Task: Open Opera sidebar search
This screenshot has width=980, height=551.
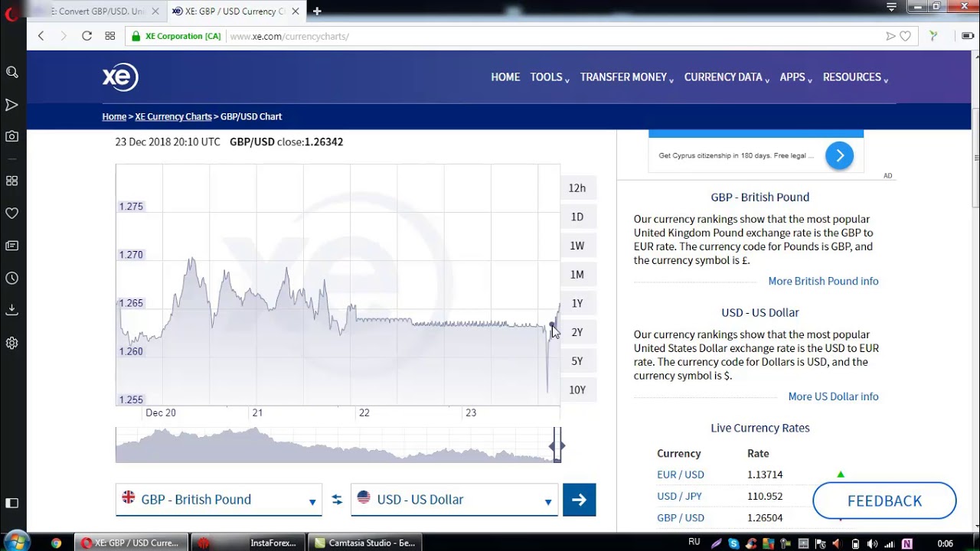Action: (x=12, y=72)
